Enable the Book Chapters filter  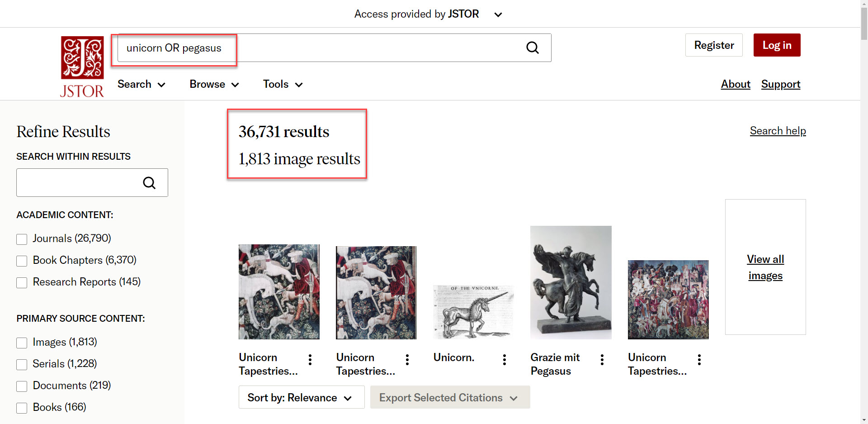tap(22, 261)
